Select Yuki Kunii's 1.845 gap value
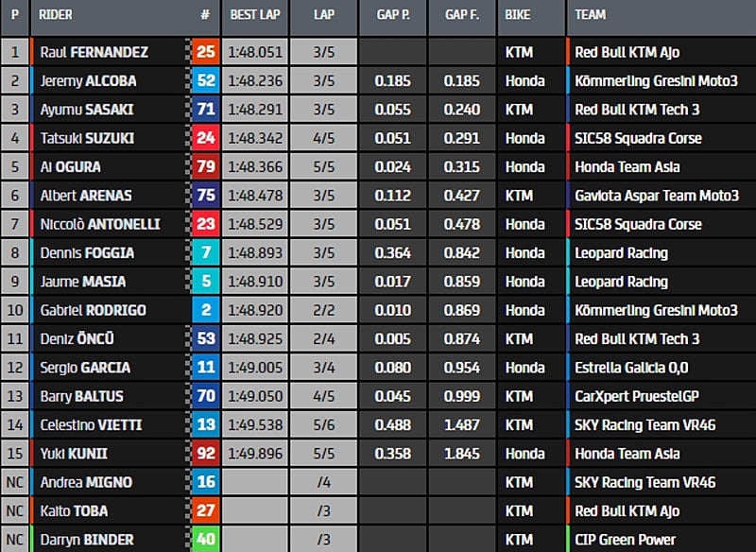This screenshot has height=552, width=756. point(461,454)
